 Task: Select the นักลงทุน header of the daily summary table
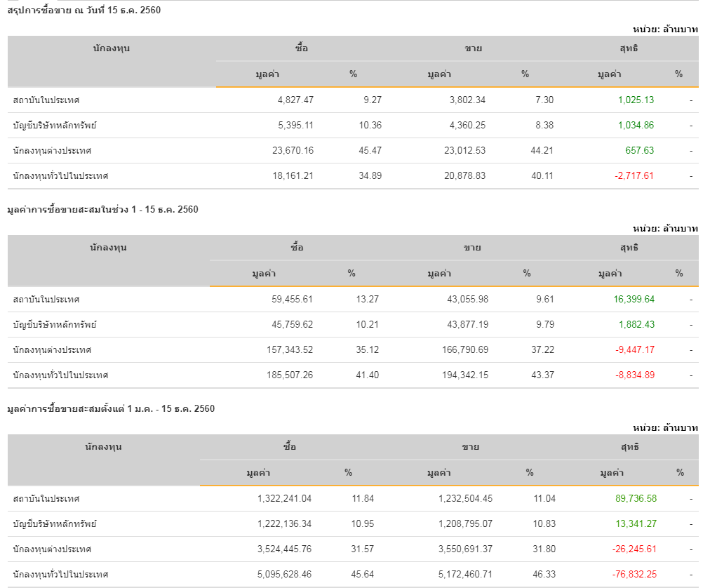112,48
